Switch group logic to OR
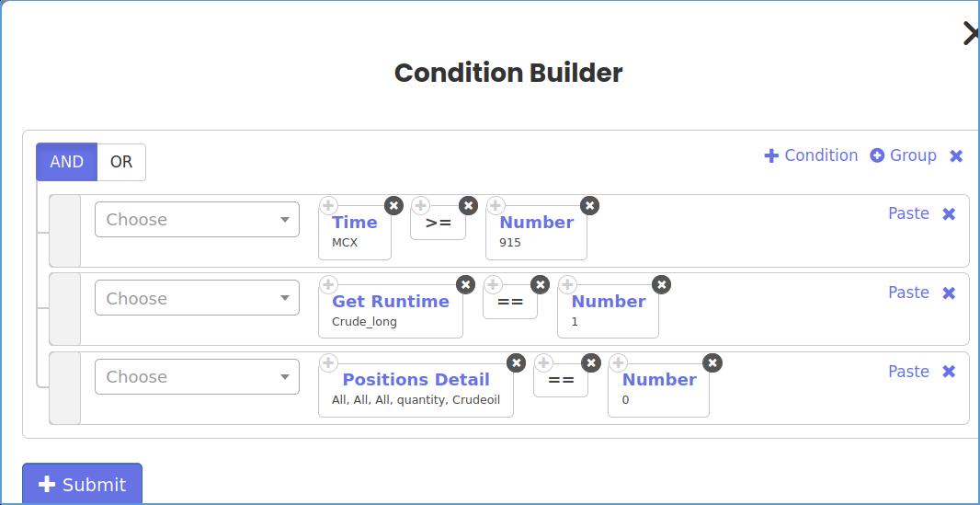The width and height of the screenshot is (980, 505). [x=121, y=162]
